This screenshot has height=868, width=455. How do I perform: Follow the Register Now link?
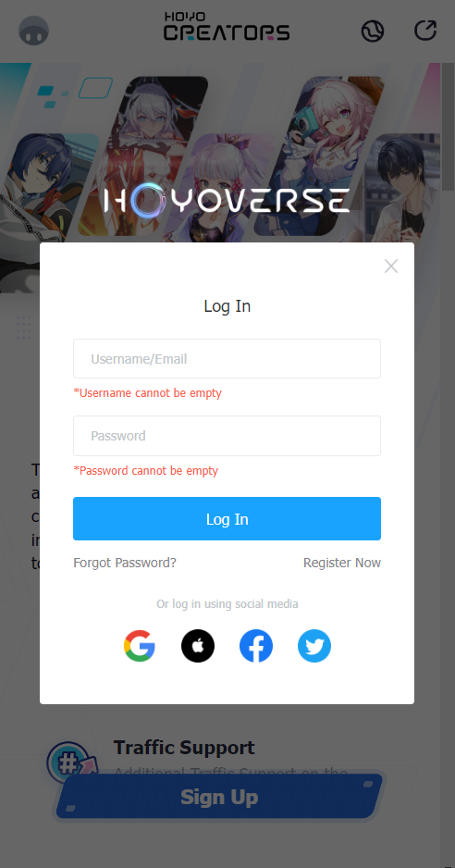pos(342,563)
